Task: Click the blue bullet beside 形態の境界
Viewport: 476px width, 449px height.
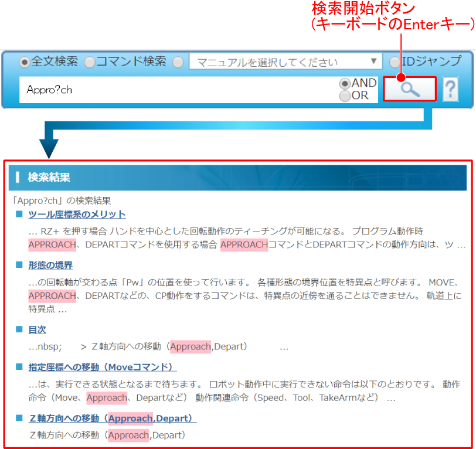Action: click(19, 265)
